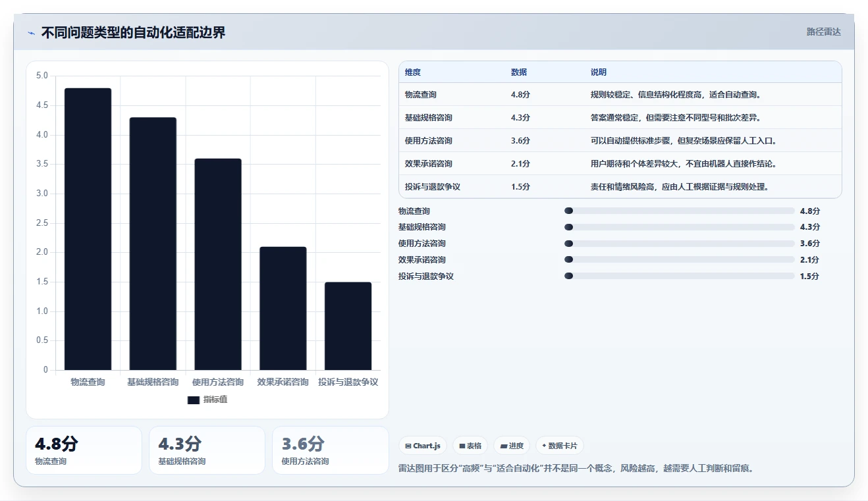
Task: Open the 4.8分 物流查询 data card
Action: click(x=84, y=450)
